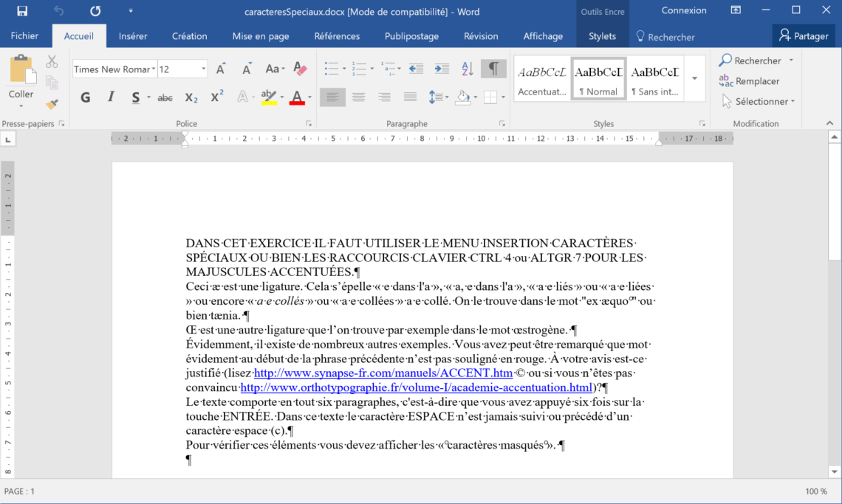Image resolution: width=842 pixels, height=504 pixels.
Task: Toggle bold with the G button
Action: coord(86,97)
